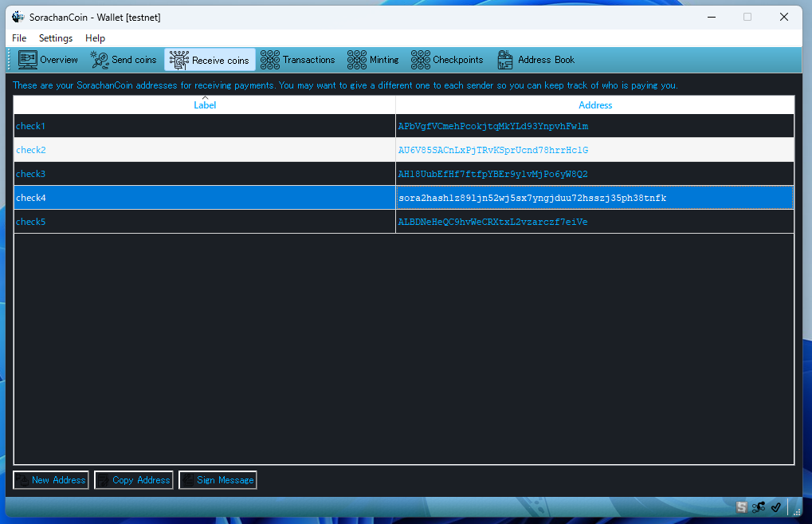Screen dimensions: 812x524
Task: Click the staking S status icon
Action: (742, 507)
